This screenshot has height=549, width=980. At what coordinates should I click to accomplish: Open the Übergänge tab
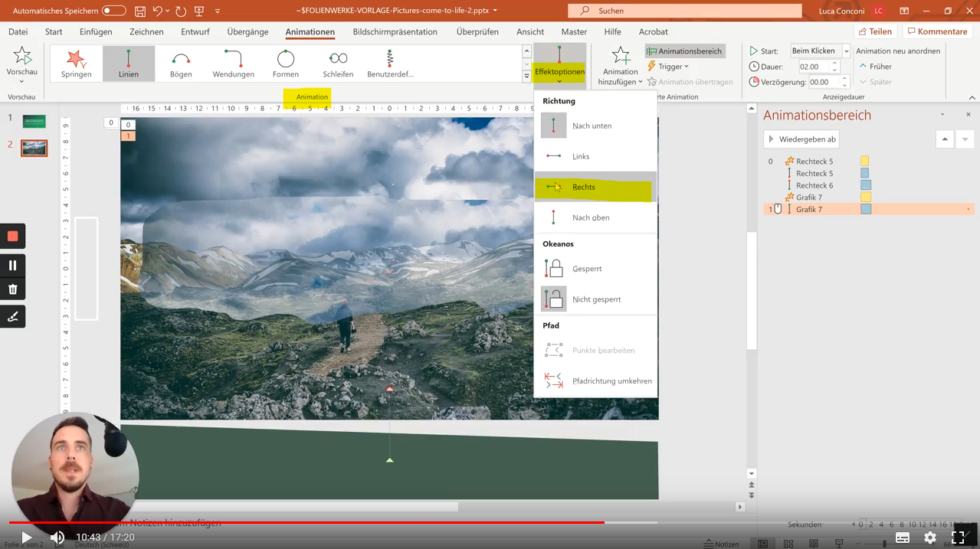pyautogui.click(x=247, y=31)
